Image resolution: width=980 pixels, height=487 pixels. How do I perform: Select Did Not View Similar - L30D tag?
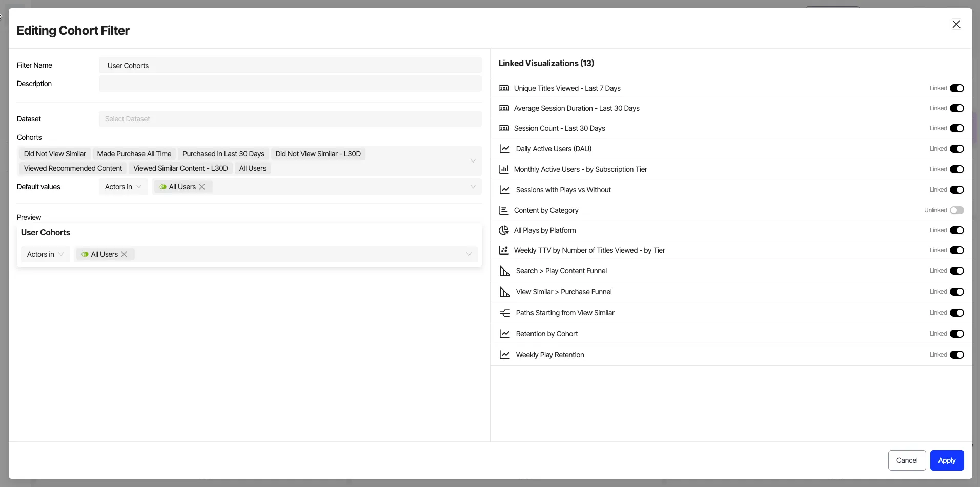(x=318, y=154)
